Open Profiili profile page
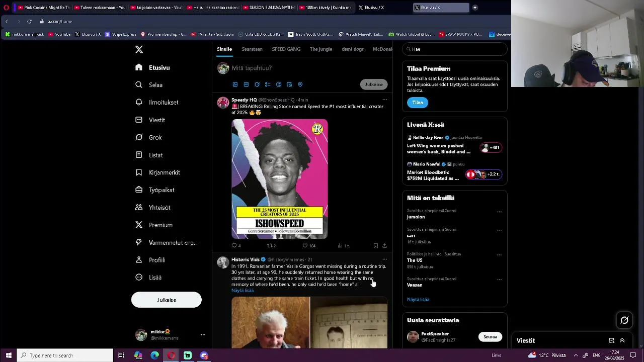This screenshot has height=362, width=644. (151, 260)
